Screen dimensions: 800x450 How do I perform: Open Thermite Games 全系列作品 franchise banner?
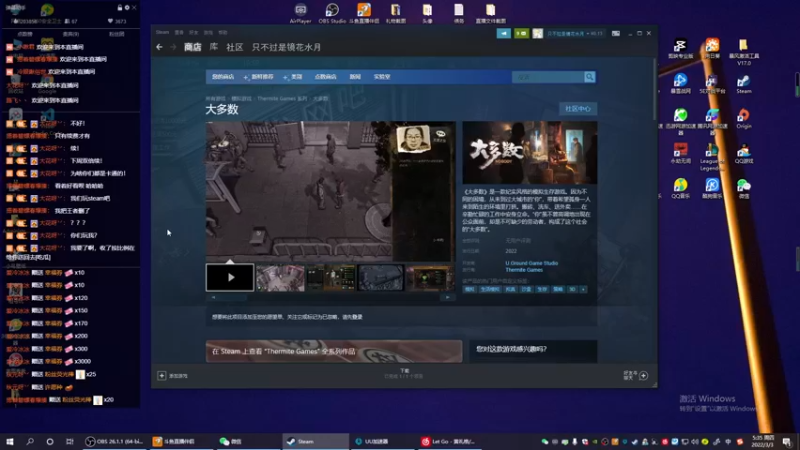[x=334, y=351]
